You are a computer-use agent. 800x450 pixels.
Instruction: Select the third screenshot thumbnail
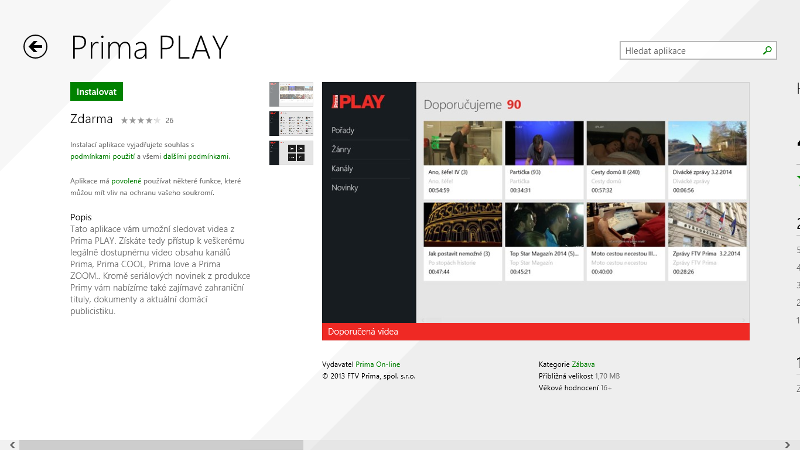291,153
